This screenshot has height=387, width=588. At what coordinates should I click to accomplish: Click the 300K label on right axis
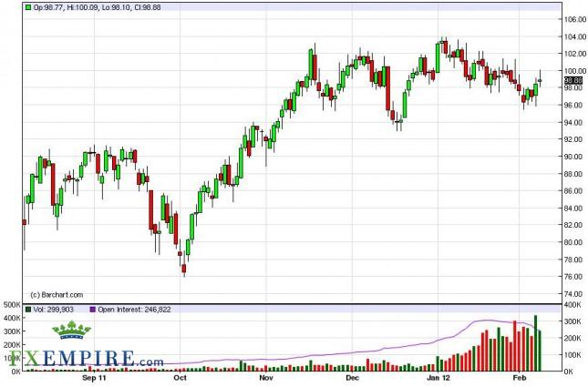click(573, 321)
